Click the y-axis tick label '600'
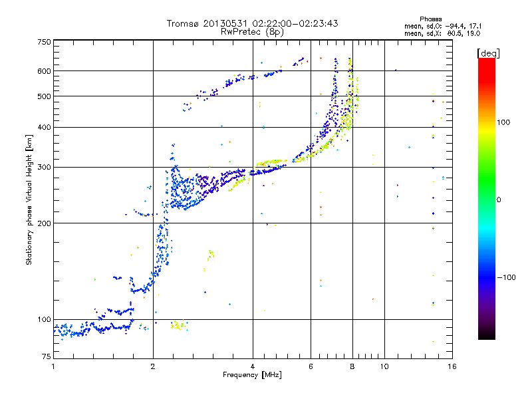 [x=44, y=71]
